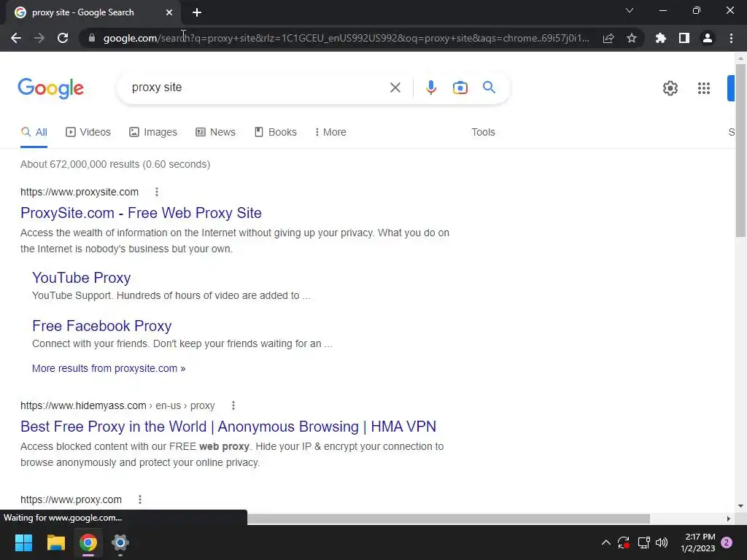Clear the search box with the X icon
The width and height of the screenshot is (747, 560).
point(395,87)
